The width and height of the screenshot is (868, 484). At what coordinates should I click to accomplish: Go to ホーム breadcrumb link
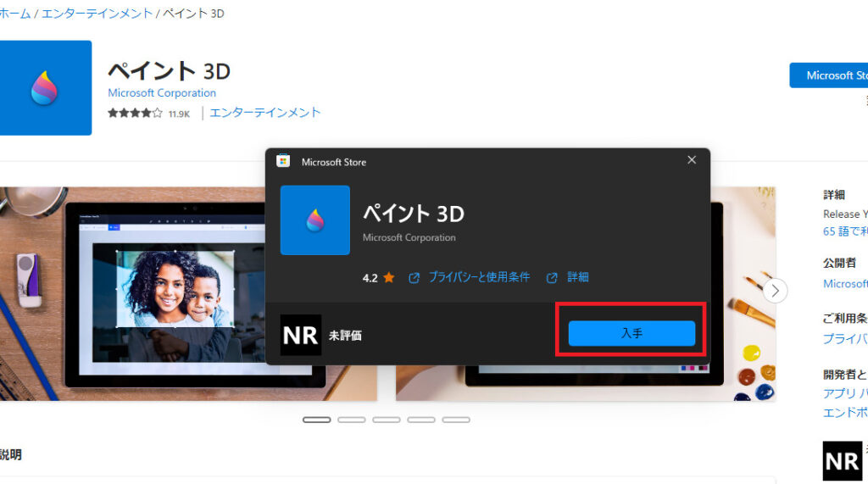(15, 14)
